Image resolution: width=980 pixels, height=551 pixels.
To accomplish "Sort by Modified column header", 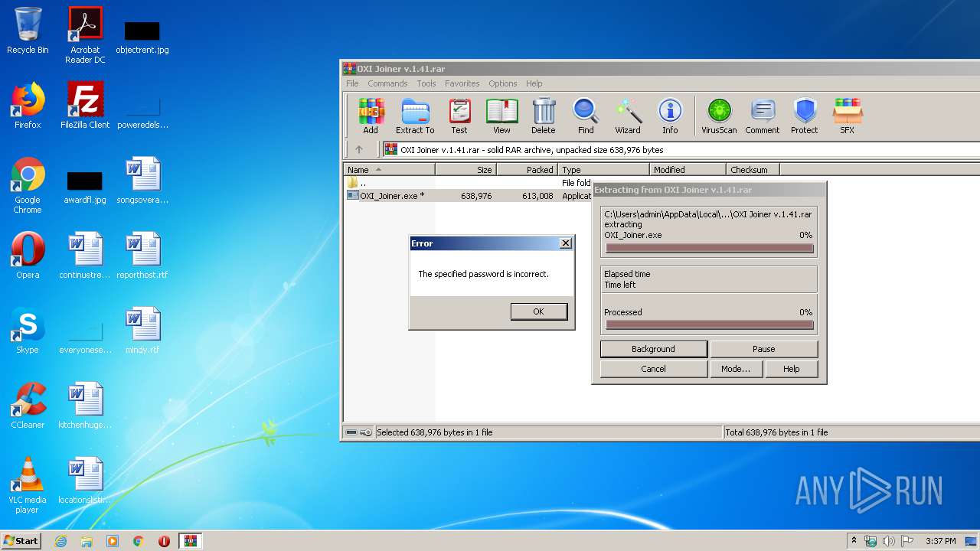I will tap(688, 170).
